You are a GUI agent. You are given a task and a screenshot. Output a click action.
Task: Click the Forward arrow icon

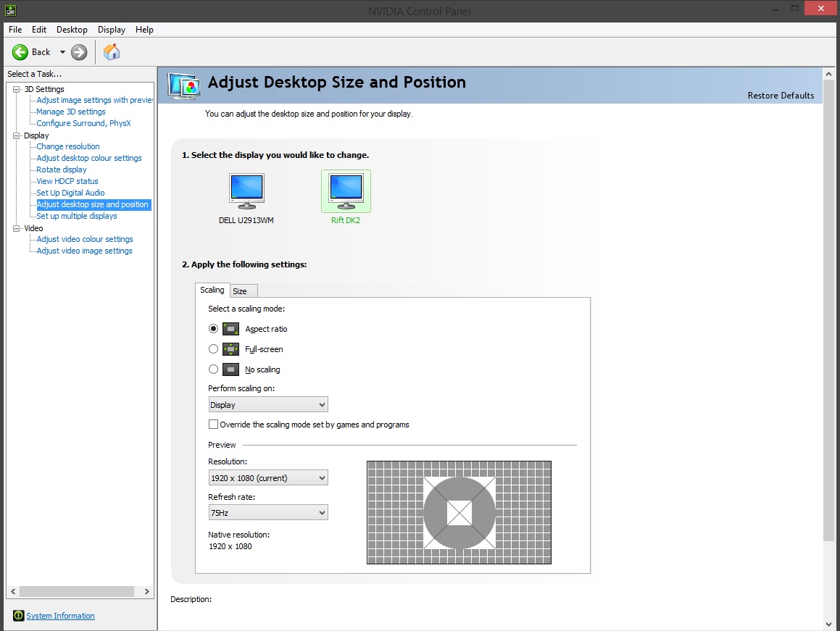(79, 52)
